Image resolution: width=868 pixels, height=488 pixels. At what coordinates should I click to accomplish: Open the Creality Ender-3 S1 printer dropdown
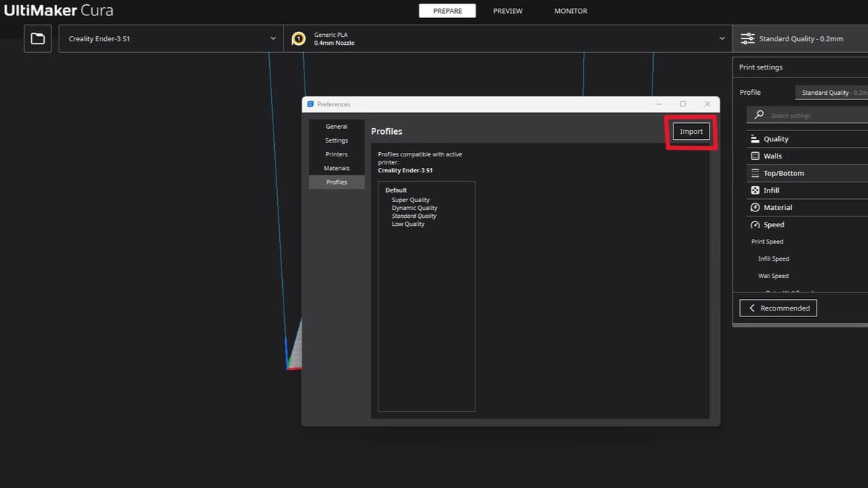coord(171,39)
